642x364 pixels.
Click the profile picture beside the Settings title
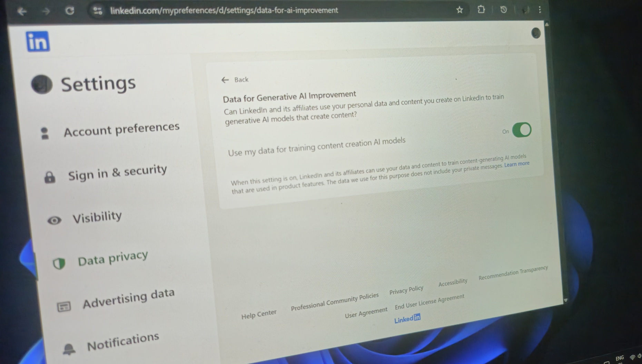point(42,84)
